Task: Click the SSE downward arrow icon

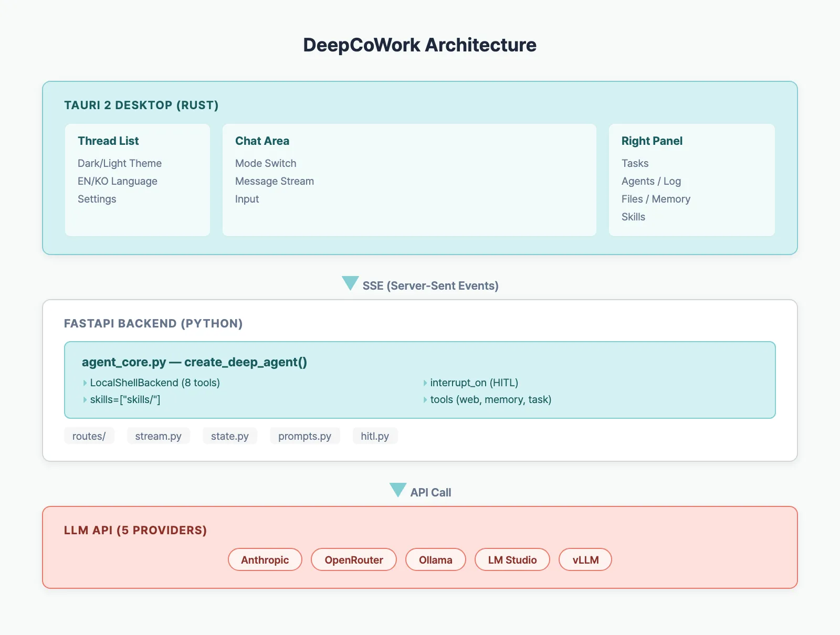Action: tap(350, 284)
